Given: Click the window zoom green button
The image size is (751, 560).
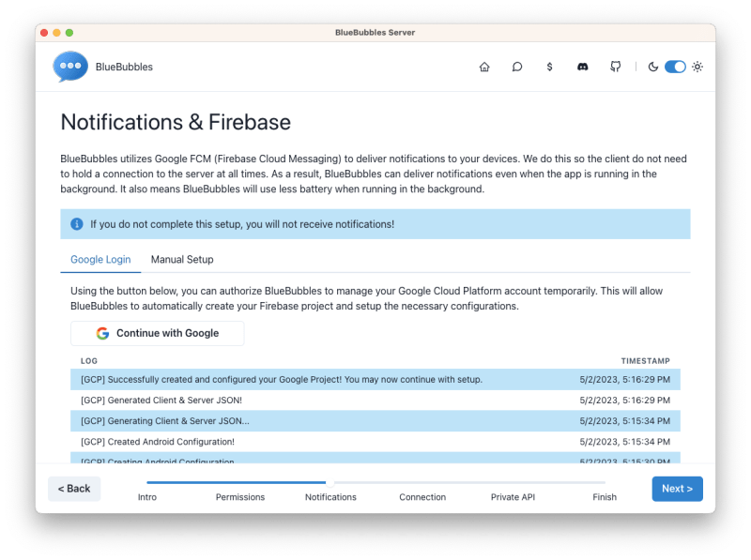Looking at the screenshot, I should (x=69, y=33).
